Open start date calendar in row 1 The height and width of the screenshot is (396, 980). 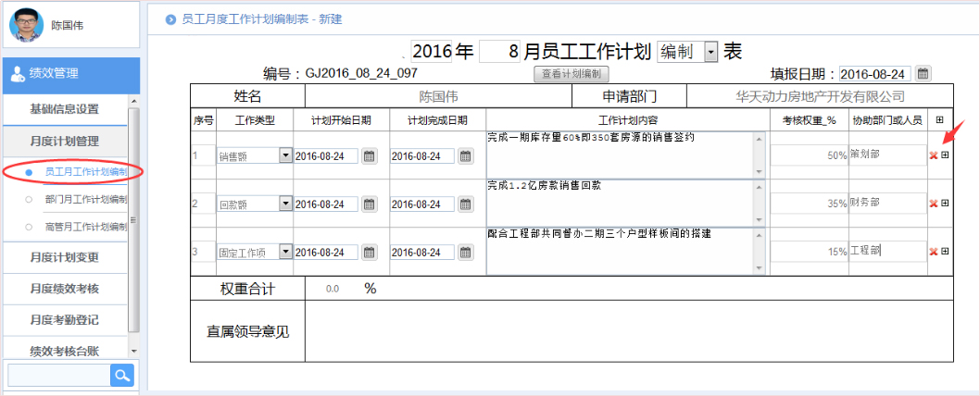(x=369, y=156)
